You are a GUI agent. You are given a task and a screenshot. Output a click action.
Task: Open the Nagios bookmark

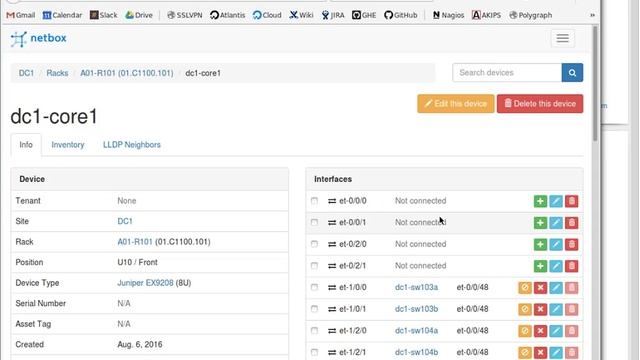[448, 15]
